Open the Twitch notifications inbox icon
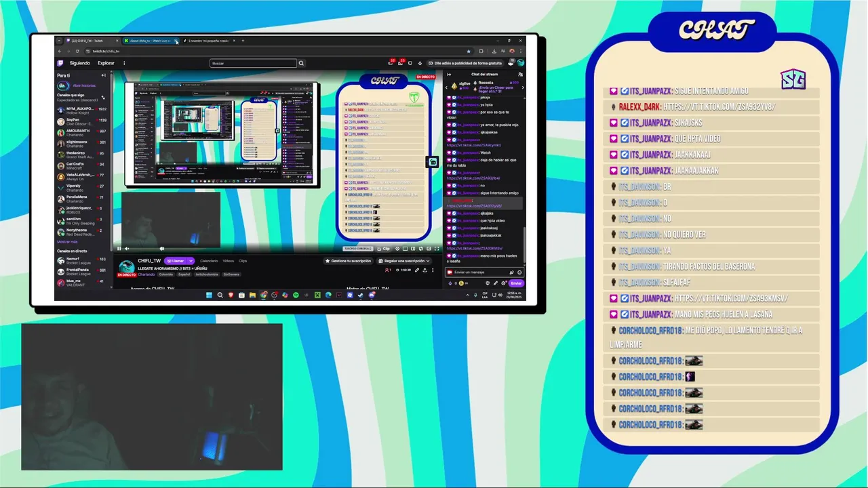This screenshot has width=868, height=488. pyautogui.click(x=391, y=63)
